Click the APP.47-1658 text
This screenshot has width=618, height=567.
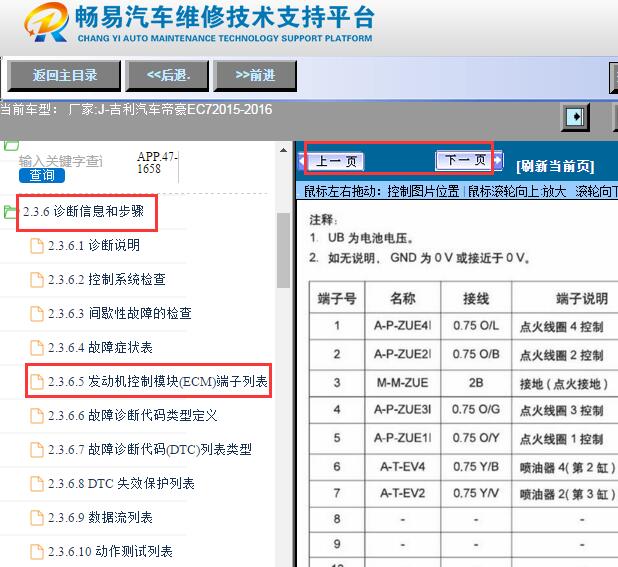click(157, 162)
